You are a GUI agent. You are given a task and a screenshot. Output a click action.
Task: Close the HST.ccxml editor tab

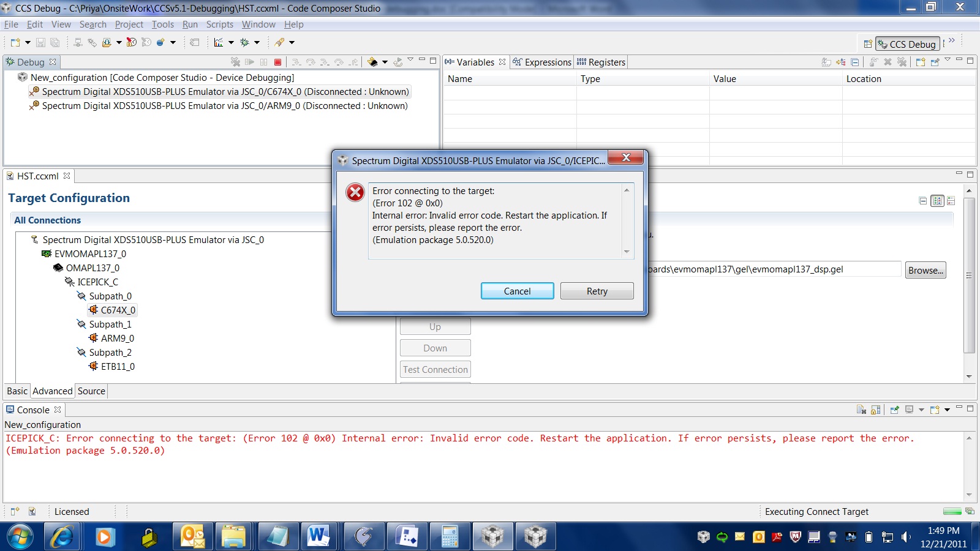(x=67, y=176)
